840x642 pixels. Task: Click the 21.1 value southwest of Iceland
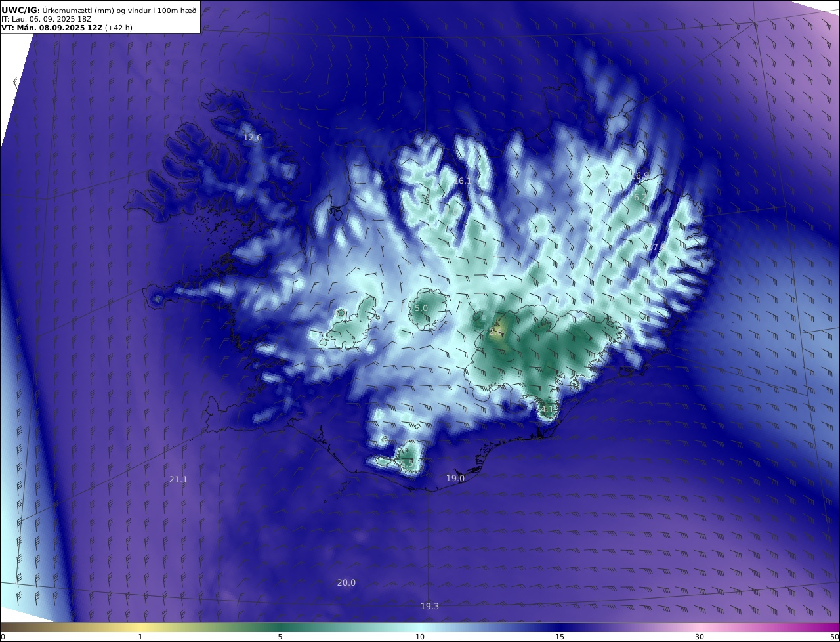[x=178, y=480]
